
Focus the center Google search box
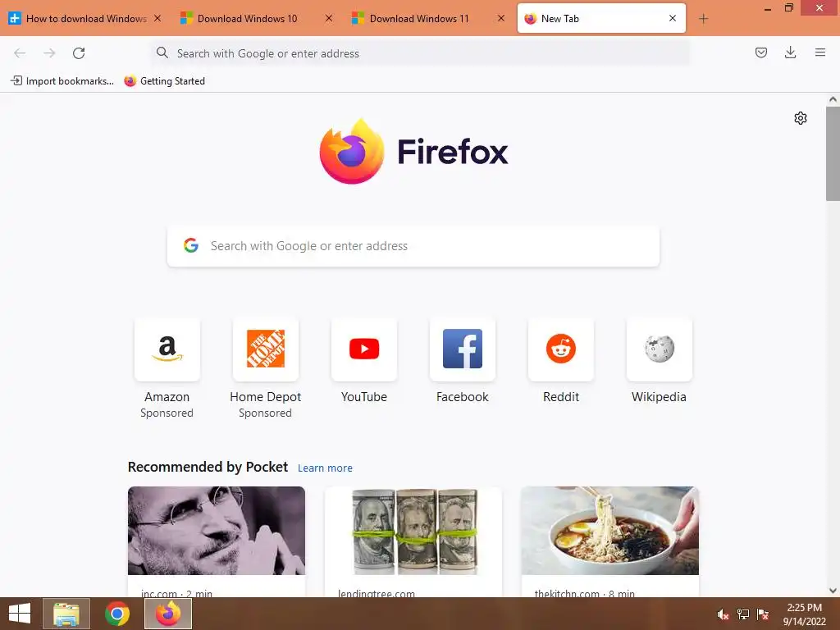413,246
